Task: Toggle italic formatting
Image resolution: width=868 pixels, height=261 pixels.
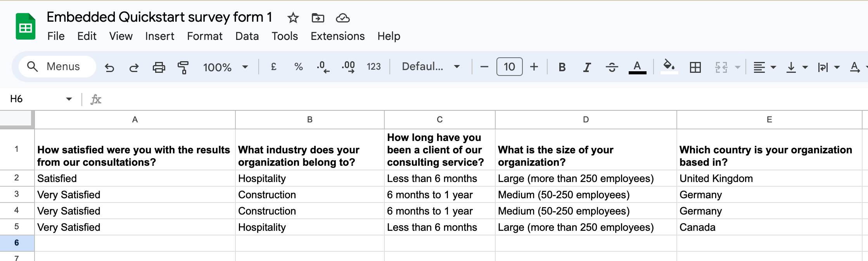Action: (586, 67)
